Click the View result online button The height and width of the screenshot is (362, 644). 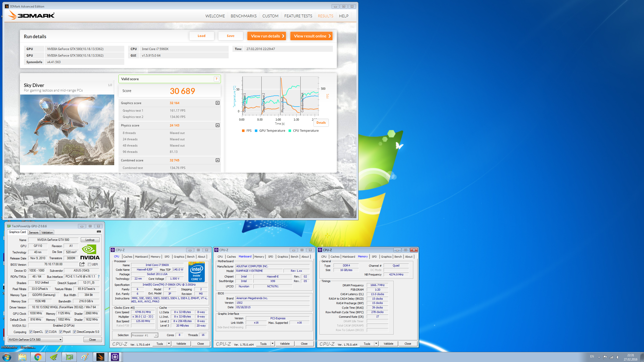click(x=311, y=36)
